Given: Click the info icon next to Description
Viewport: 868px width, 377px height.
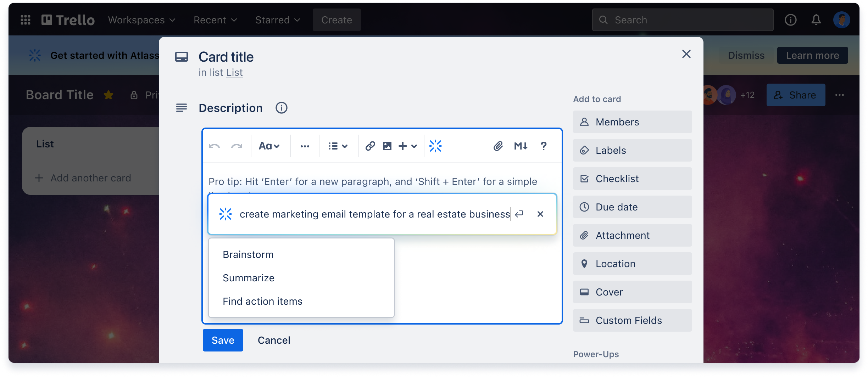Looking at the screenshot, I should [x=281, y=108].
